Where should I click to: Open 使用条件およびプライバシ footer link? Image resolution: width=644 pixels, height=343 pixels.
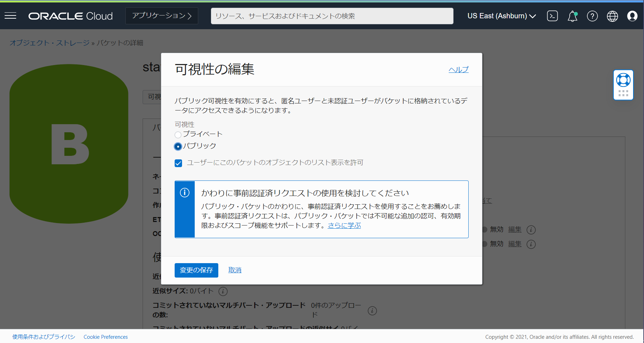pos(44,337)
